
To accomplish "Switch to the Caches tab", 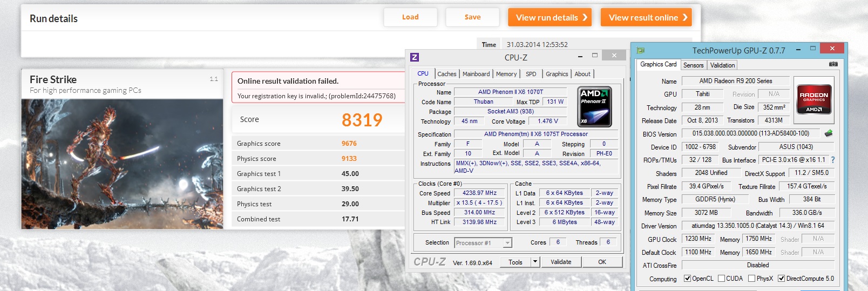I will [x=447, y=74].
